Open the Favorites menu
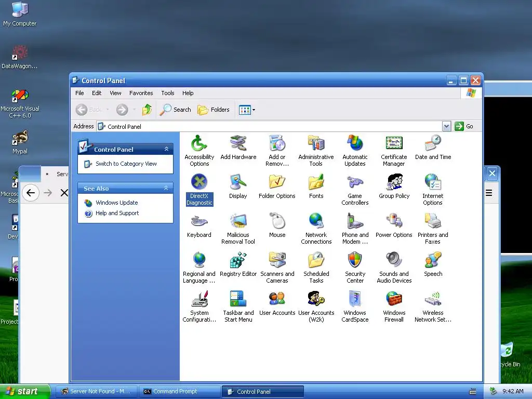Screen dimensions: 532x399 (x=141, y=93)
